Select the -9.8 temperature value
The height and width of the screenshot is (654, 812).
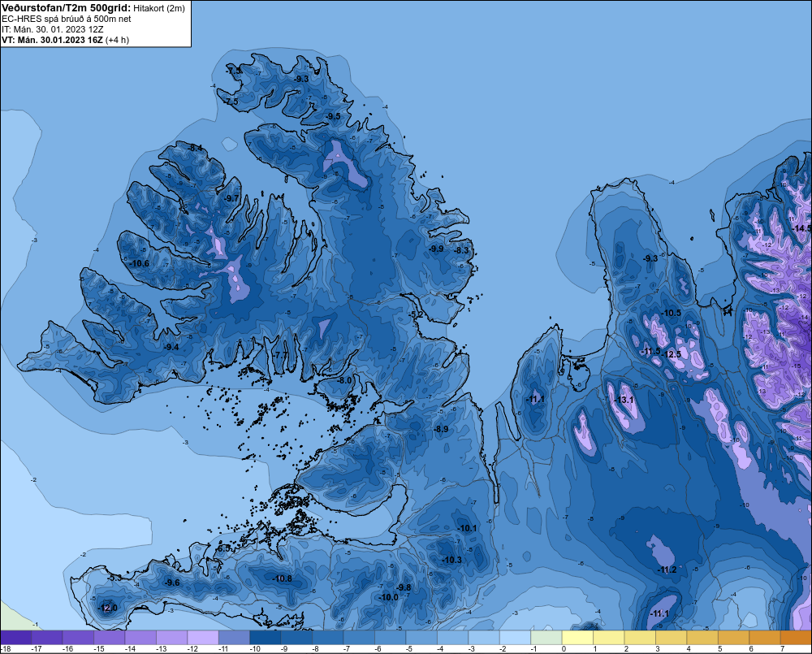[404, 587]
